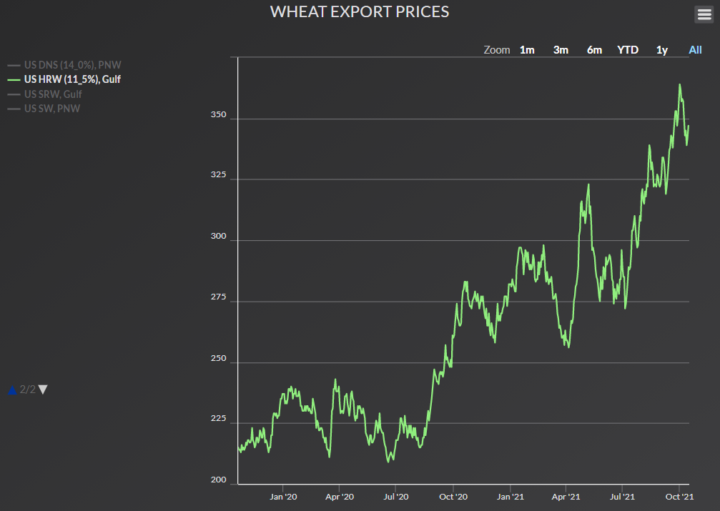Click the Oct '21 x-axis label
Viewport: 720px width, 511px height.
(x=680, y=496)
